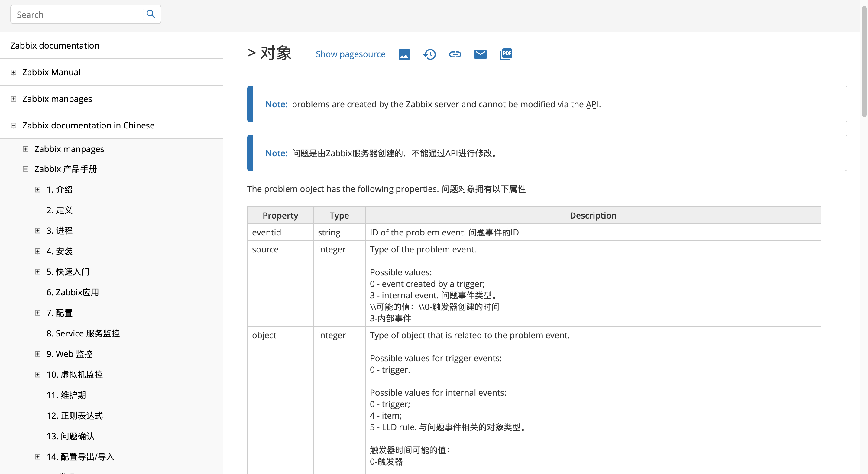Click the search magnifier icon
868x474 pixels.
[x=151, y=14]
